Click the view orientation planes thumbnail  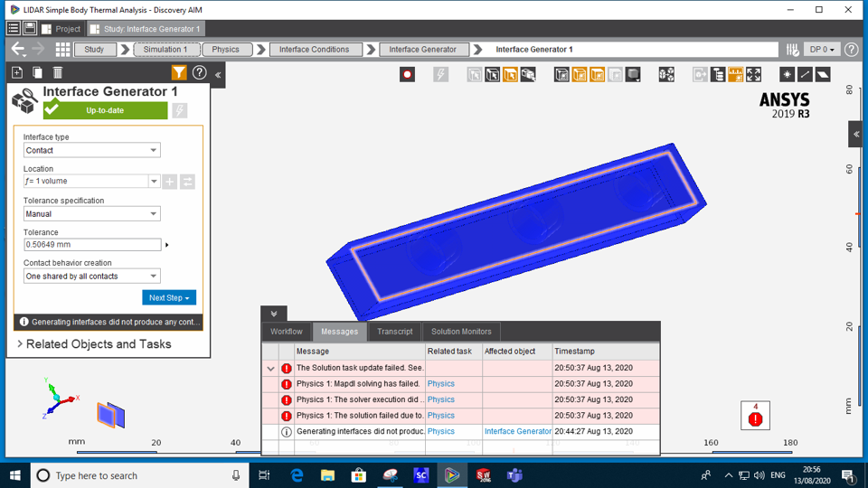[x=110, y=415]
